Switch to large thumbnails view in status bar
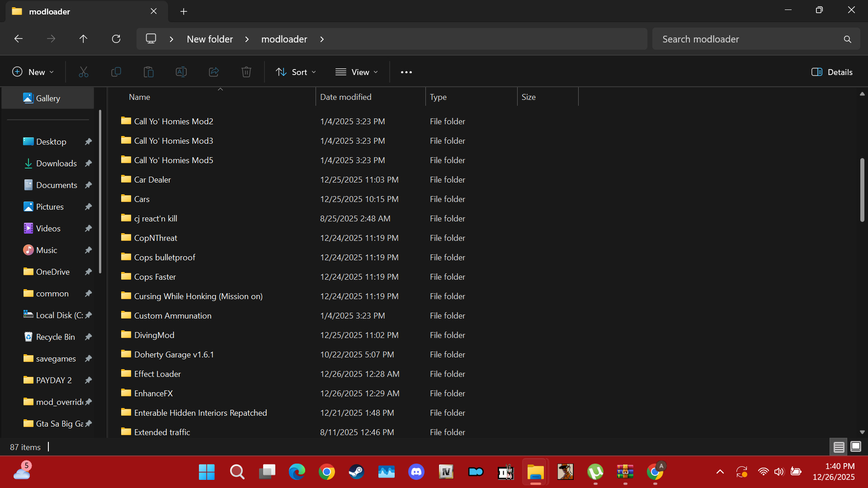The height and width of the screenshot is (488, 868). point(855,447)
